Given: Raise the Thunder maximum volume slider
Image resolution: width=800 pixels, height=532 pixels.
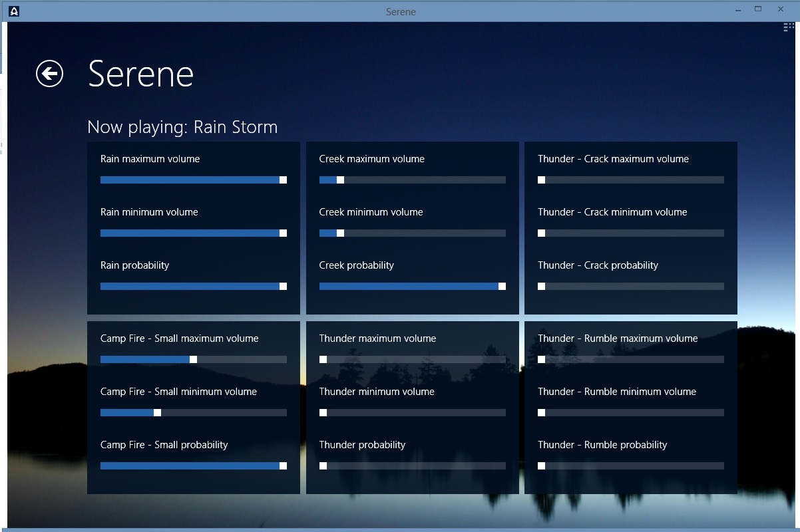Looking at the screenshot, I should click(323, 359).
